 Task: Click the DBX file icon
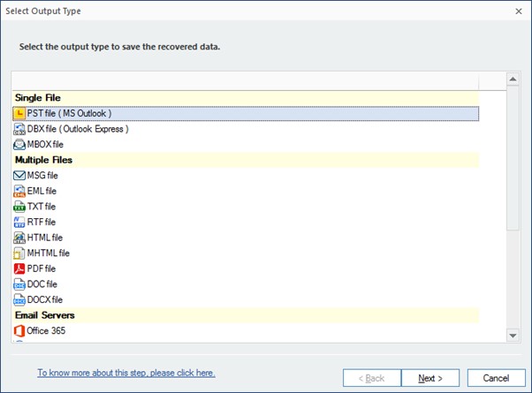(x=19, y=129)
